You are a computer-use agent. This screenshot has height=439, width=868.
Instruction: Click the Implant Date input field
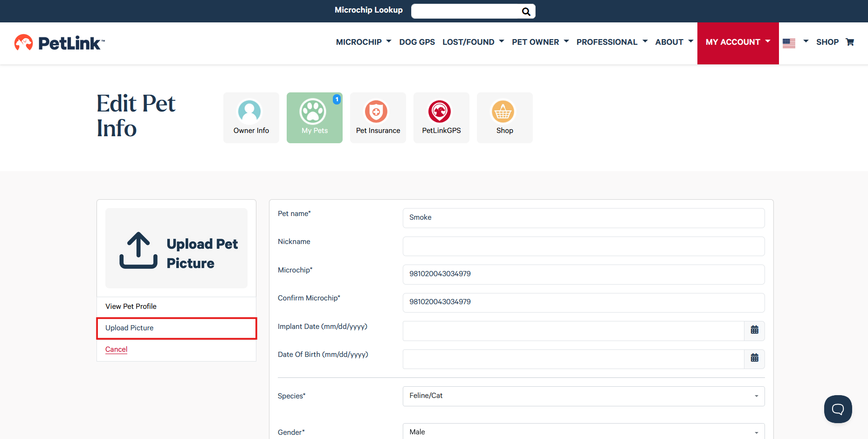(573, 331)
